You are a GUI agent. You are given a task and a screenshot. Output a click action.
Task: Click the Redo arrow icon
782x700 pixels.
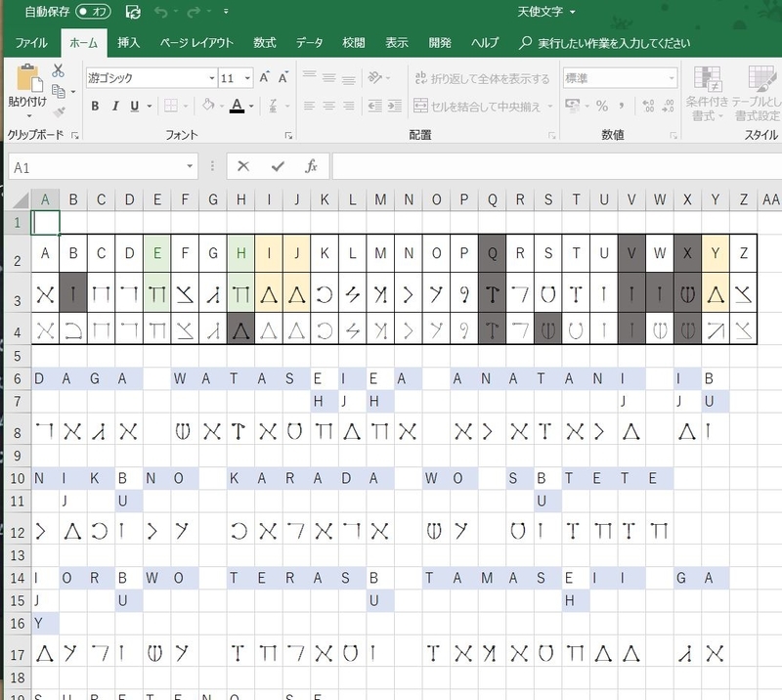[x=194, y=12]
